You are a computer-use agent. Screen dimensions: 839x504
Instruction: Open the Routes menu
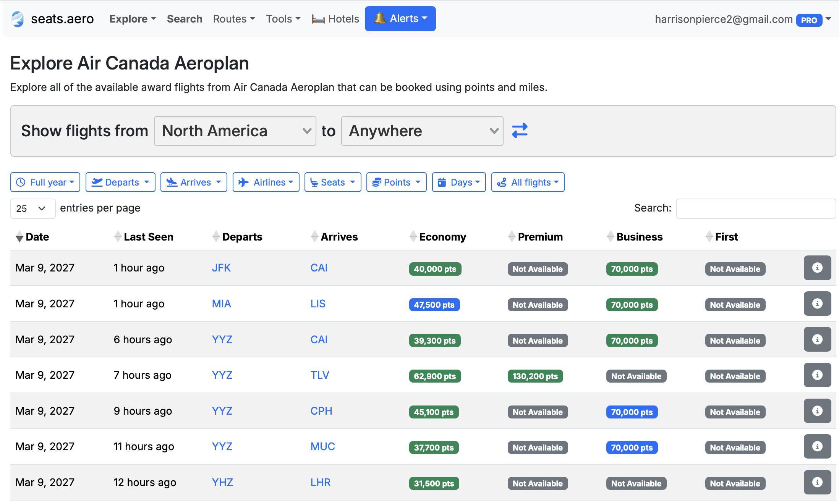(x=234, y=19)
